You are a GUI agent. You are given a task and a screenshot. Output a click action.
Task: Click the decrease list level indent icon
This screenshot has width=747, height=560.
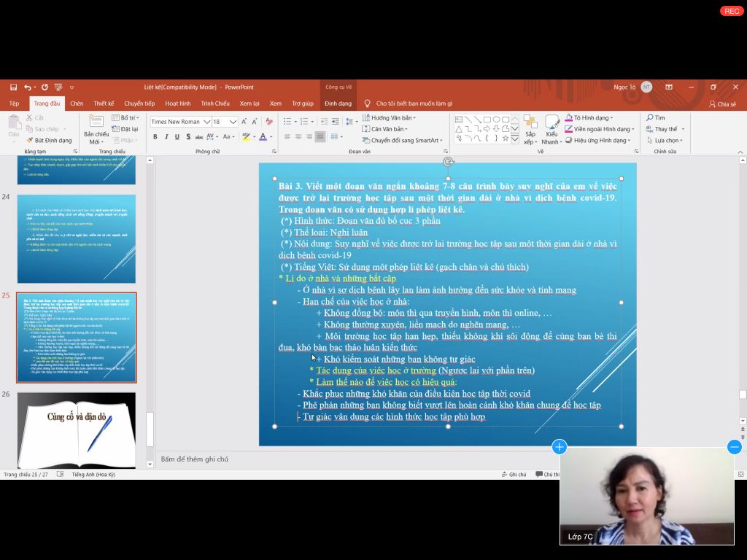pos(324,122)
